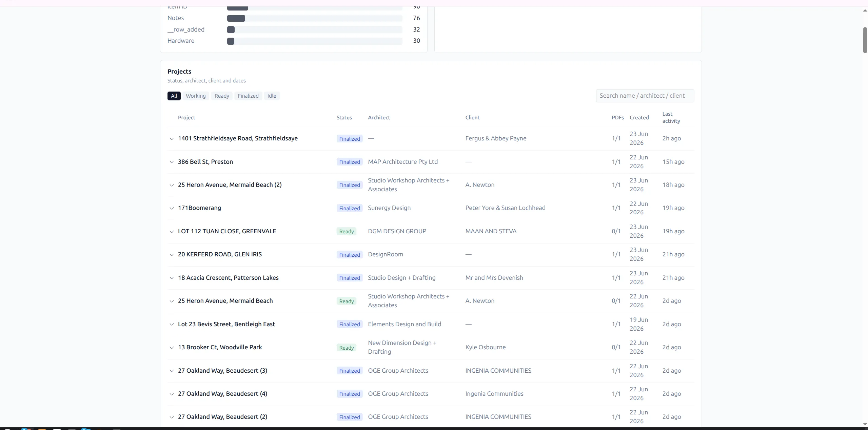
Task: Click the Project column header
Action: (186, 118)
